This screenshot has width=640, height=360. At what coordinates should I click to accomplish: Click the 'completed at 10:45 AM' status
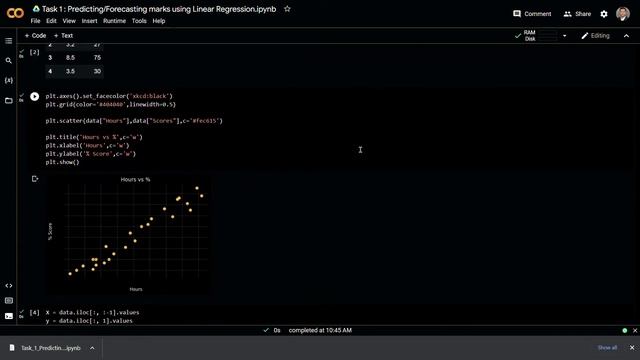tap(320, 330)
